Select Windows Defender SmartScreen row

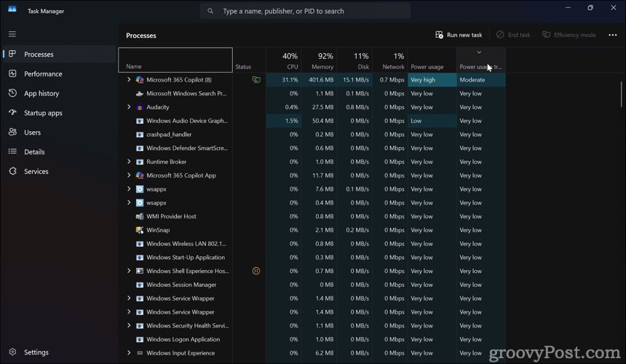coord(312,148)
